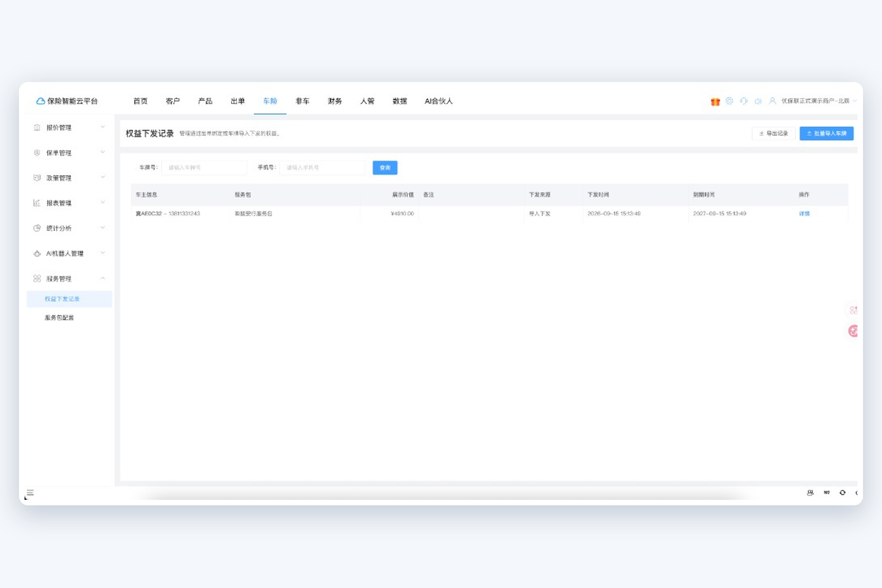Click the AI机器人管理 robot icon

(x=37, y=254)
